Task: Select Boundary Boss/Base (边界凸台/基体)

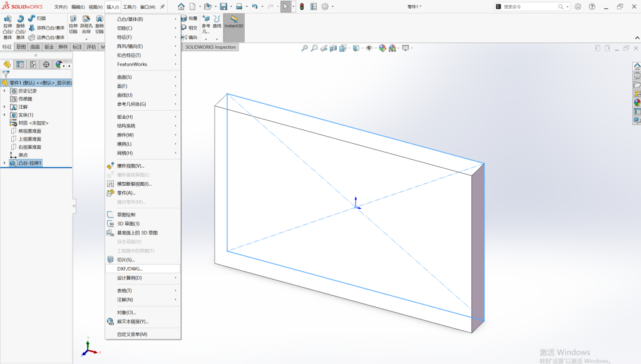Action: pyautogui.click(x=46, y=37)
